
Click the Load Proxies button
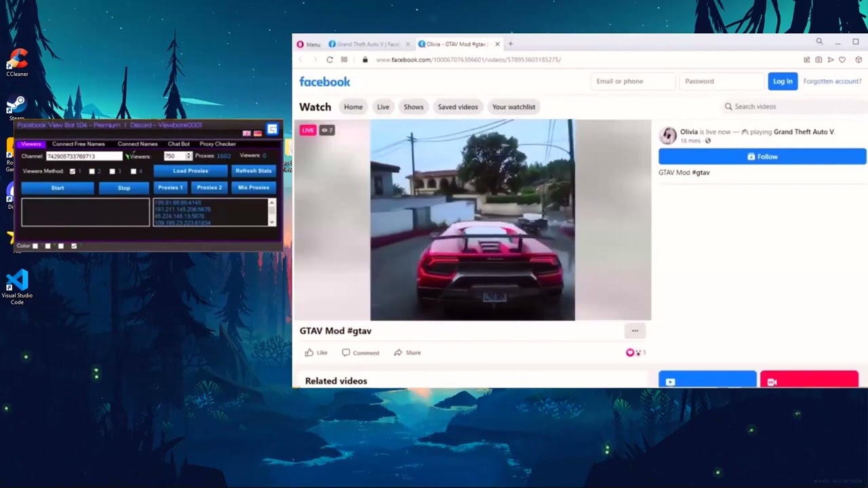tap(191, 171)
